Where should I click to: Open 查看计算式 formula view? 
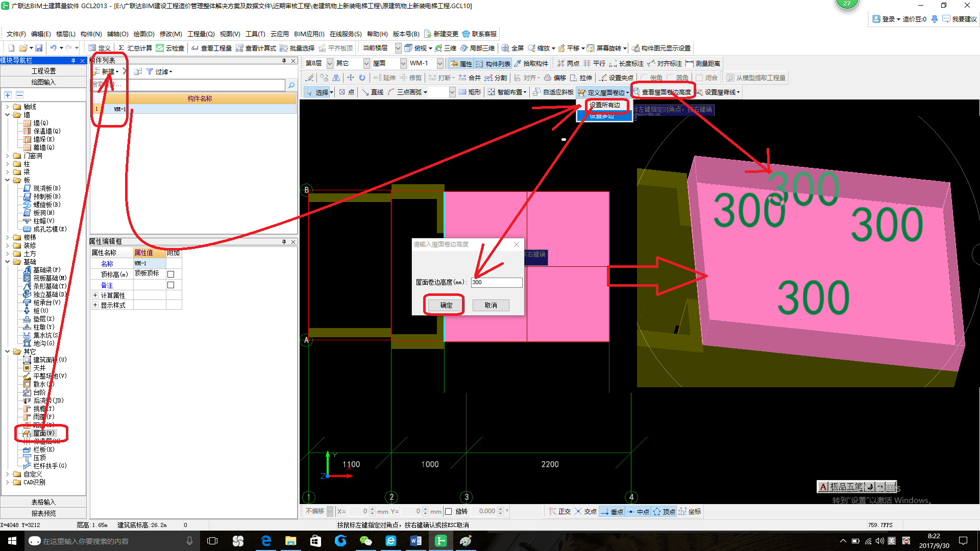click(256, 48)
